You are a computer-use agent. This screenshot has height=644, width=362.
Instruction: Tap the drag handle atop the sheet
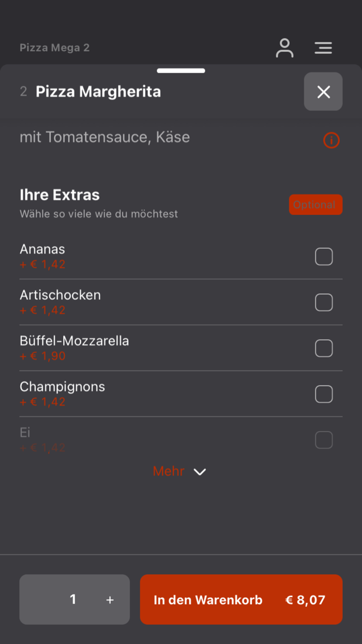[181, 70]
